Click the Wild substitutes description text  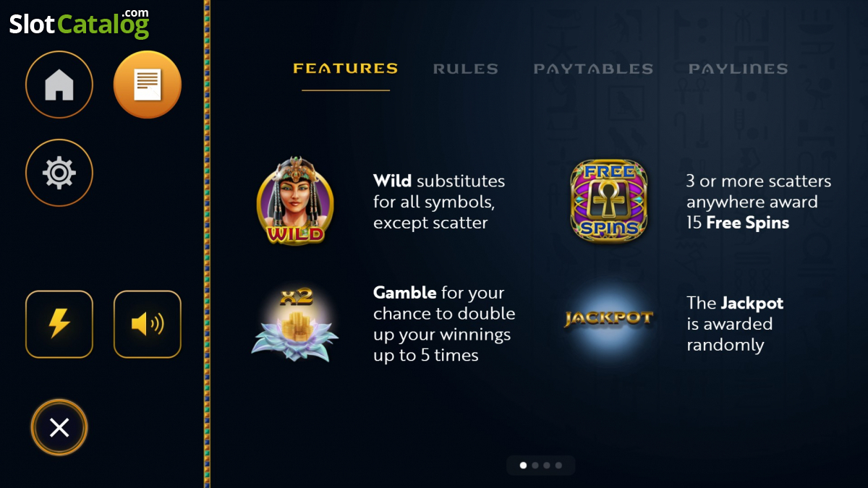point(439,202)
